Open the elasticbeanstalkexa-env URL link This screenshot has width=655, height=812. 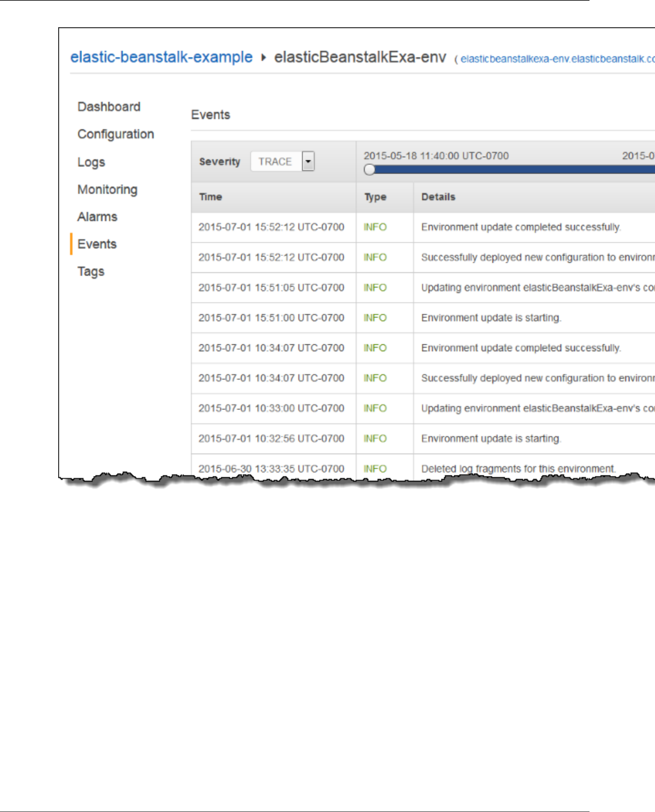pyautogui.click(x=557, y=59)
